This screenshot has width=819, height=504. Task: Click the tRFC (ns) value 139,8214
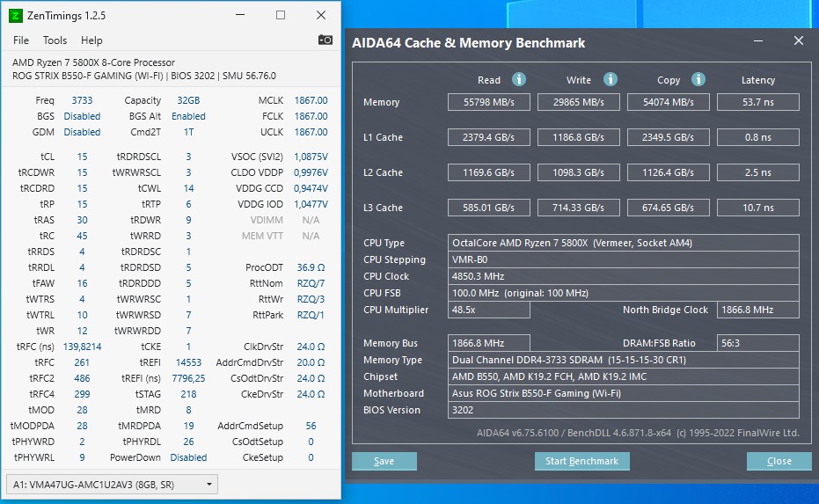coord(82,347)
